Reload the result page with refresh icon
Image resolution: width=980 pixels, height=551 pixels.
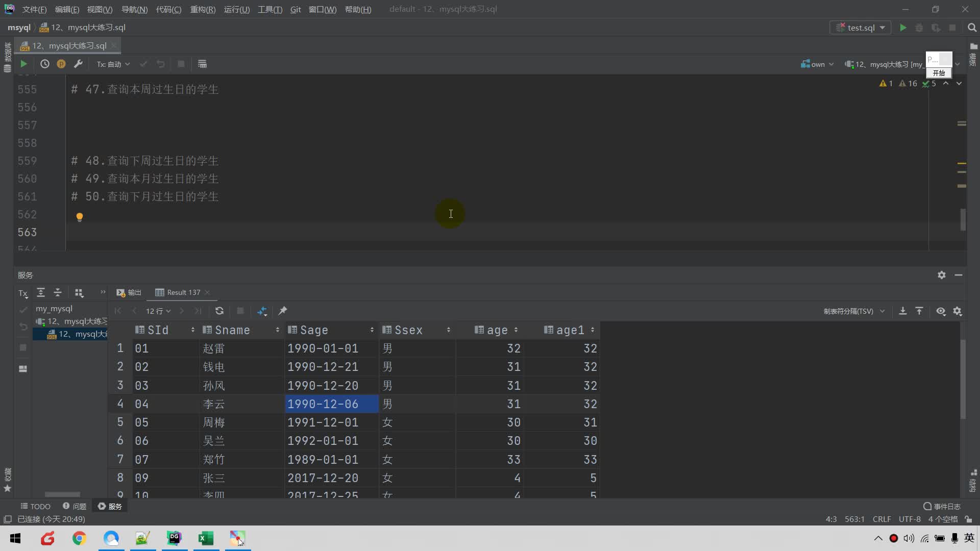pyautogui.click(x=219, y=311)
